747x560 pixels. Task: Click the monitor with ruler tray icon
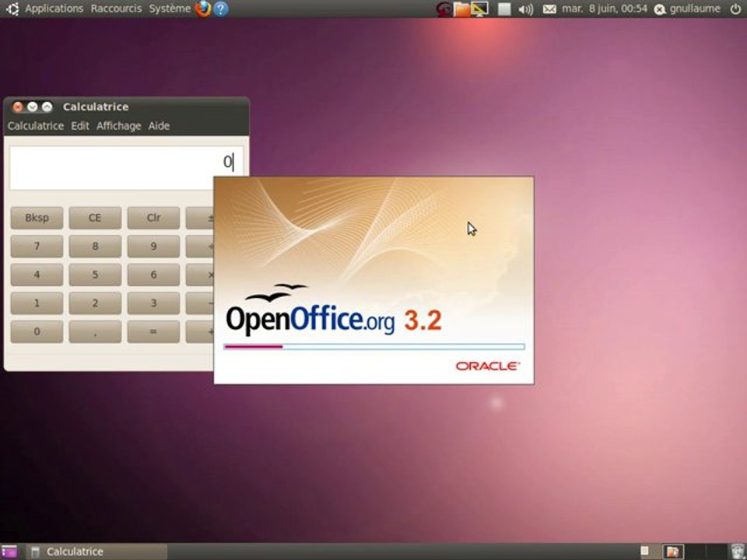pyautogui.click(x=479, y=9)
